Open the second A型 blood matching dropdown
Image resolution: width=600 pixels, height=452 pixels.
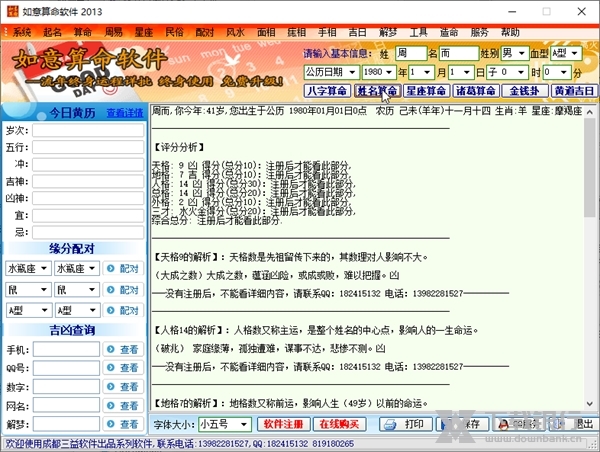point(77,310)
